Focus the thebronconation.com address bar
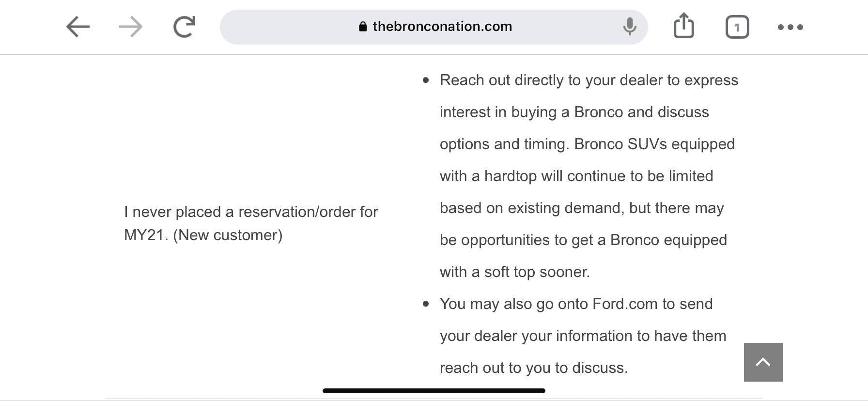This screenshot has height=401, width=868. click(x=434, y=27)
